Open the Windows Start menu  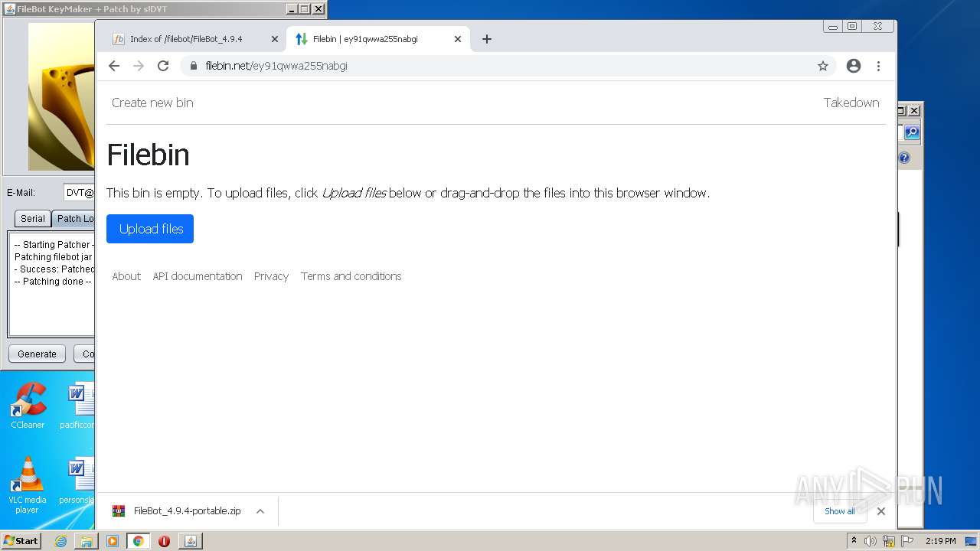21,540
